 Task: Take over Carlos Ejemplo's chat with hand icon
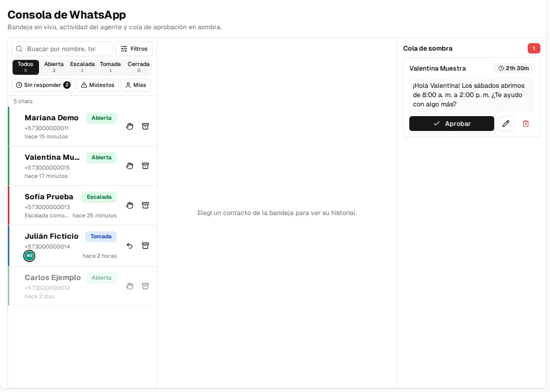click(x=130, y=286)
